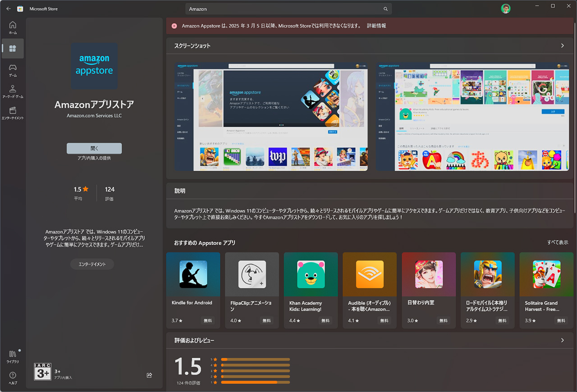
Task: Click the 124 ratings count
Action: [110, 190]
